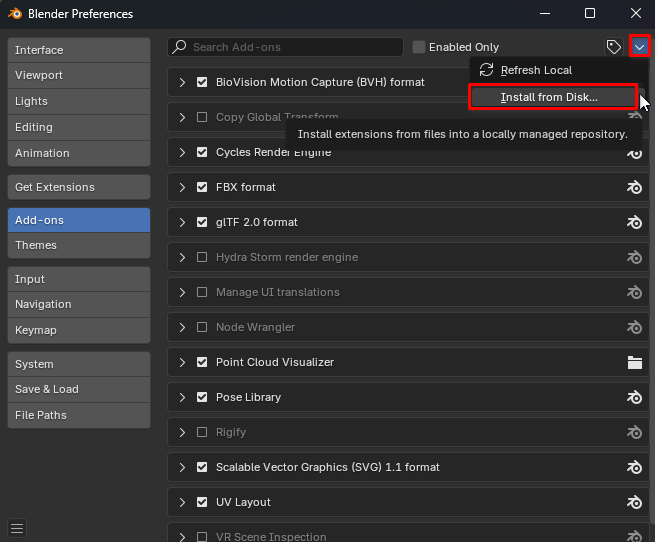Select Install from Disk menu entry
This screenshot has height=542, width=672.
(x=553, y=97)
